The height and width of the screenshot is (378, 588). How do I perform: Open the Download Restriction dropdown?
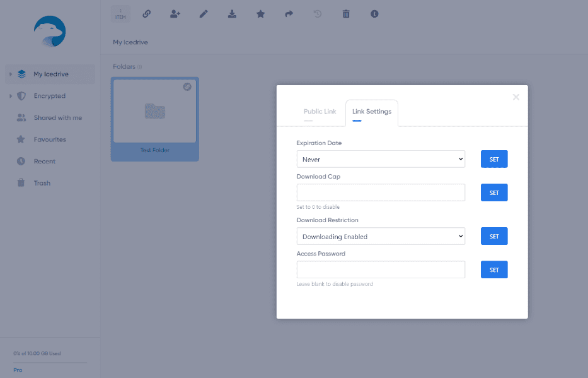click(381, 236)
